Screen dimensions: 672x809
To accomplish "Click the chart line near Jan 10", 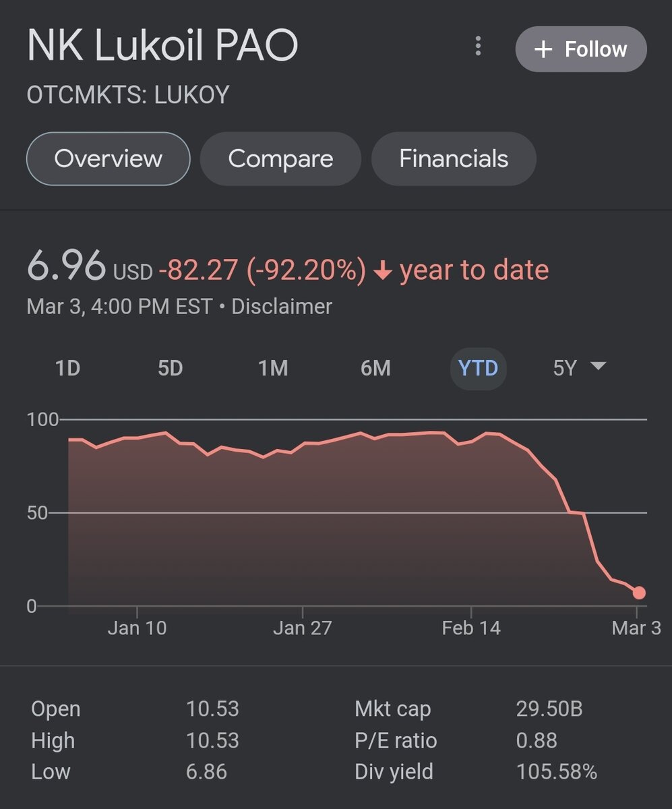I will [137, 438].
